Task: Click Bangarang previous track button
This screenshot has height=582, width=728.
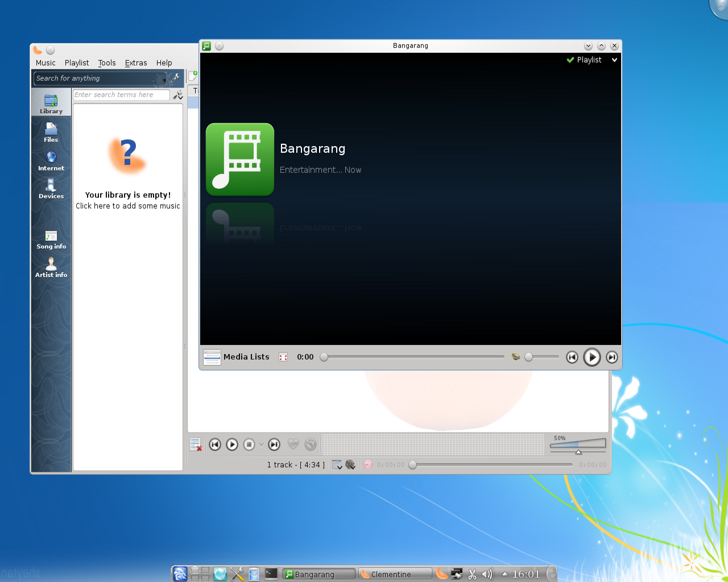Action: point(572,357)
